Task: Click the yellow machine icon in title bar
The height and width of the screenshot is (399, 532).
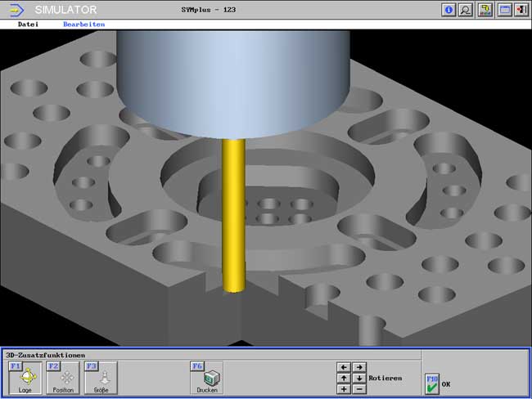Action: click(x=485, y=10)
